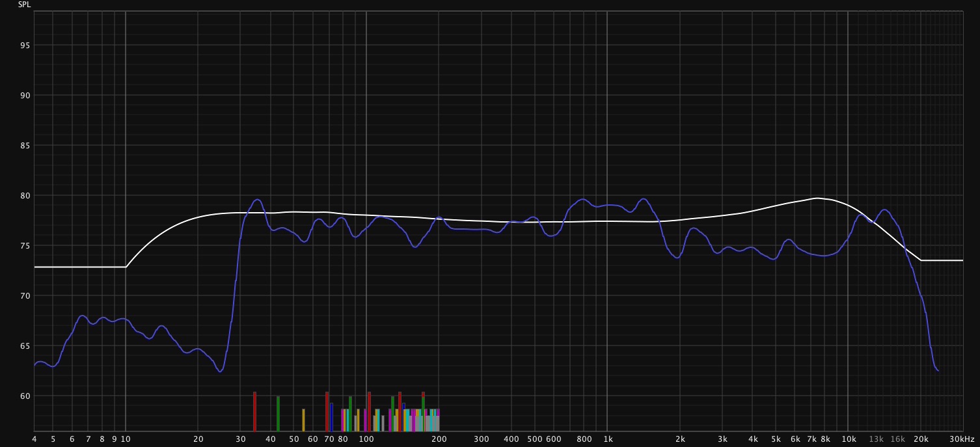The width and height of the screenshot is (980, 447).
Task: Select the greyed 16k frequency label
Action: point(898,439)
